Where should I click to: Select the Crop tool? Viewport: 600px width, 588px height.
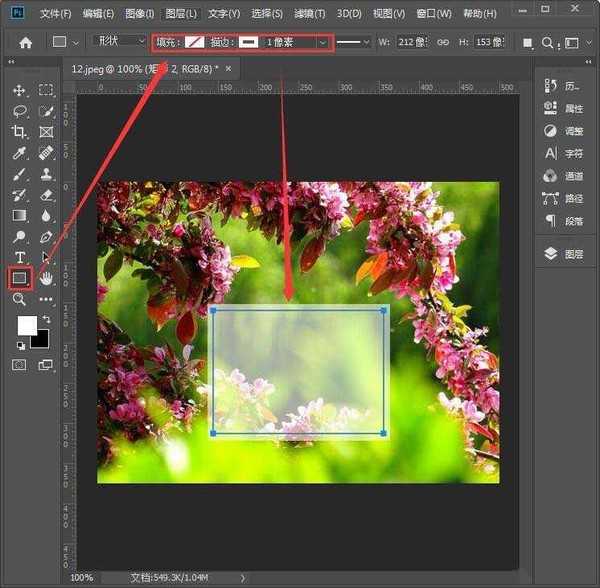coord(19,132)
